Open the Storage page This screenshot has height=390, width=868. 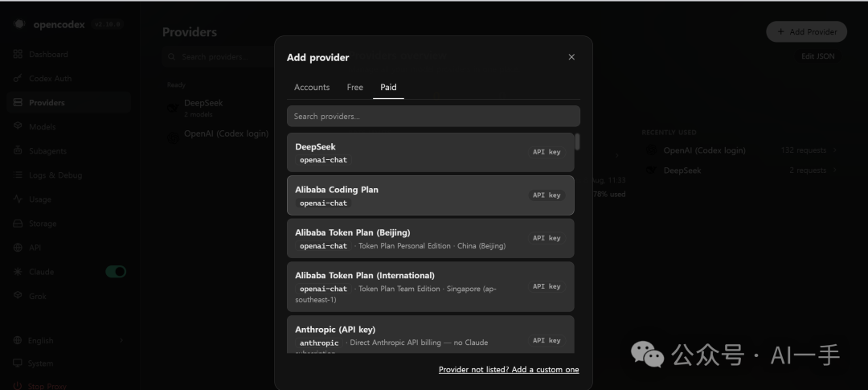pos(68,224)
